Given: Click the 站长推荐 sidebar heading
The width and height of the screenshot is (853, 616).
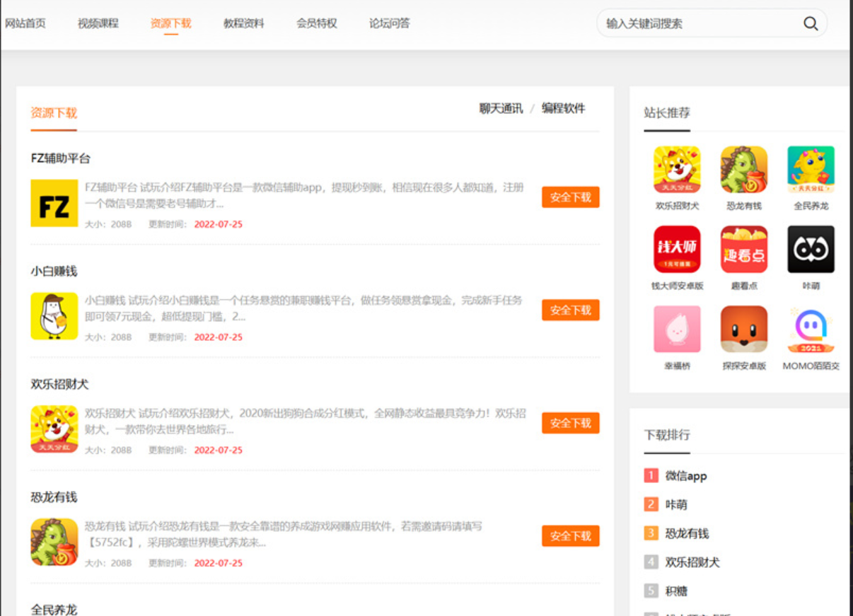Looking at the screenshot, I should point(667,112).
